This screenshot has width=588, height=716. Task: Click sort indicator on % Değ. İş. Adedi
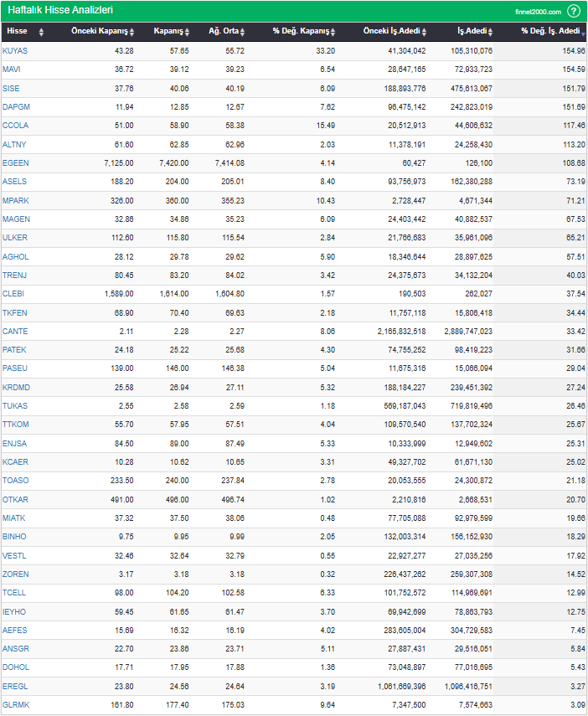(x=583, y=32)
